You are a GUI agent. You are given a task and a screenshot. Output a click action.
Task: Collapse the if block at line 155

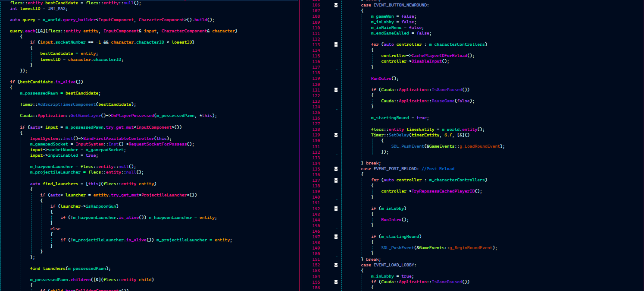pyautogui.click(x=336, y=282)
